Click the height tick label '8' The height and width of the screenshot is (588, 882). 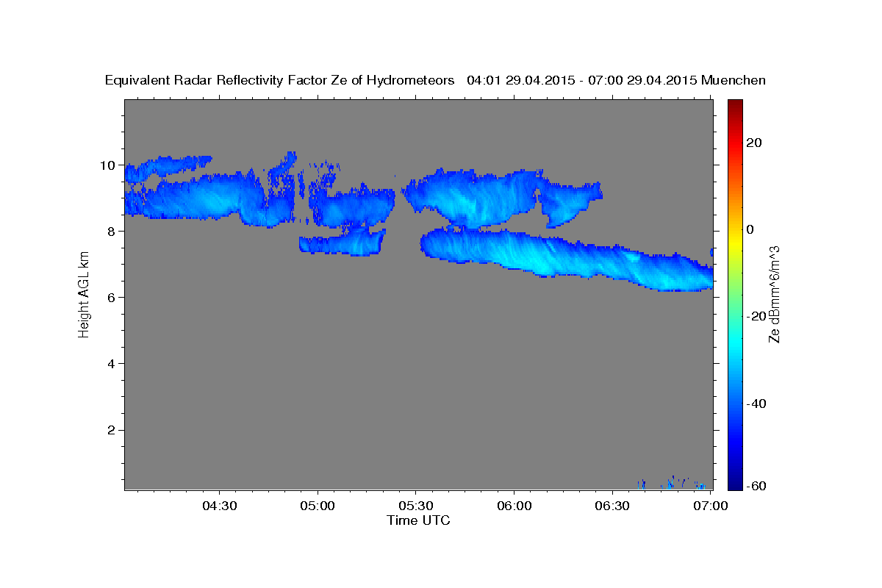point(112,232)
